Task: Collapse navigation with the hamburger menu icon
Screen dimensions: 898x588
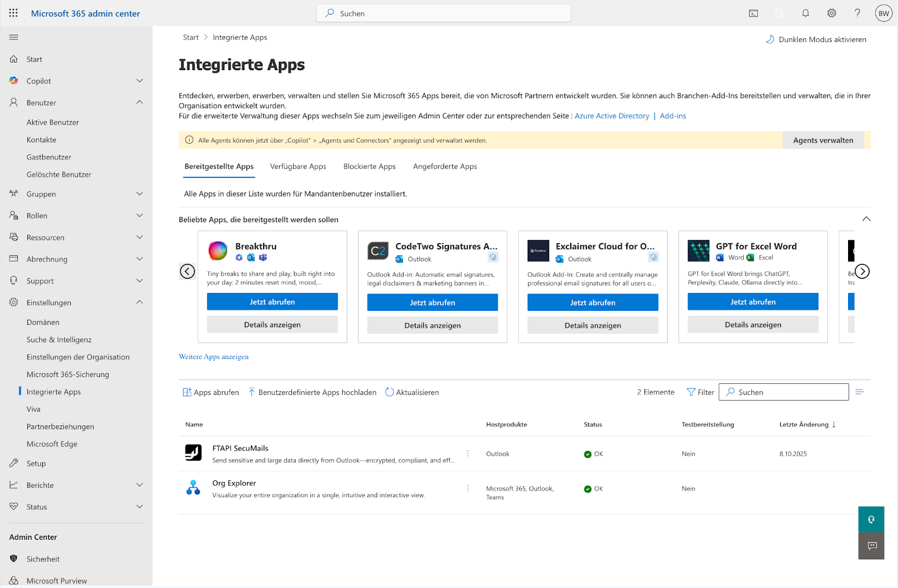Action: pos(13,37)
